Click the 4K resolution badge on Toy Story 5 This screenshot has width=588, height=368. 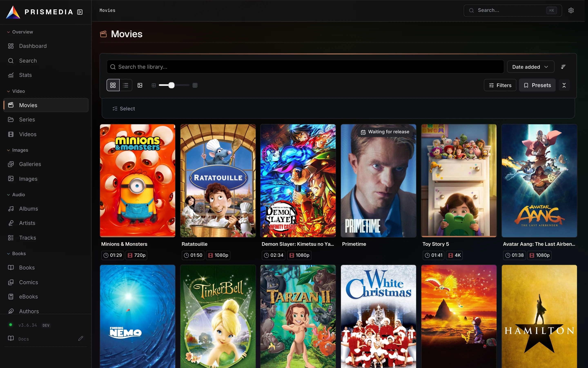pyautogui.click(x=454, y=255)
